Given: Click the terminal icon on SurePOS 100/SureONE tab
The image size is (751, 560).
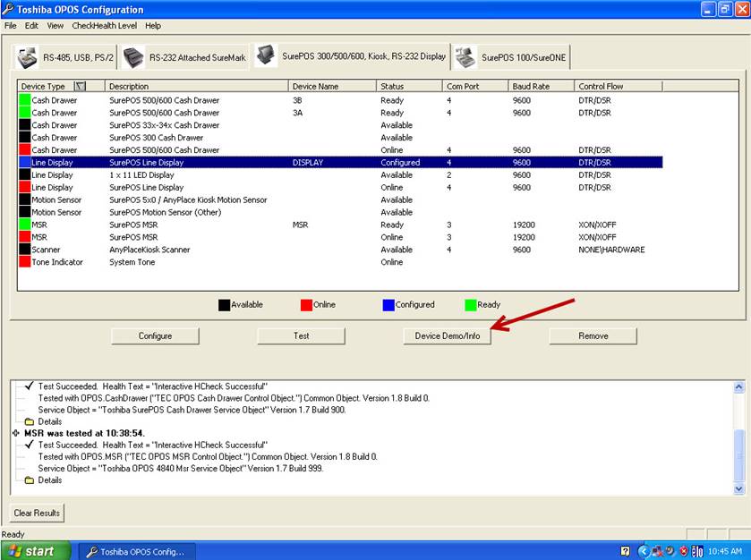Looking at the screenshot, I should pos(465,57).
